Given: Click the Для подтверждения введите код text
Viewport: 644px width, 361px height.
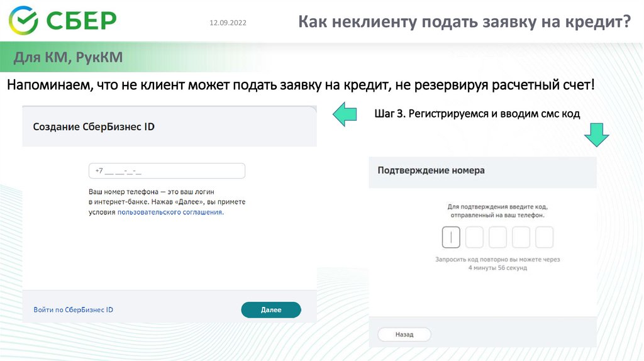Looking at the screenshot, I should click(x=497, y=211).
